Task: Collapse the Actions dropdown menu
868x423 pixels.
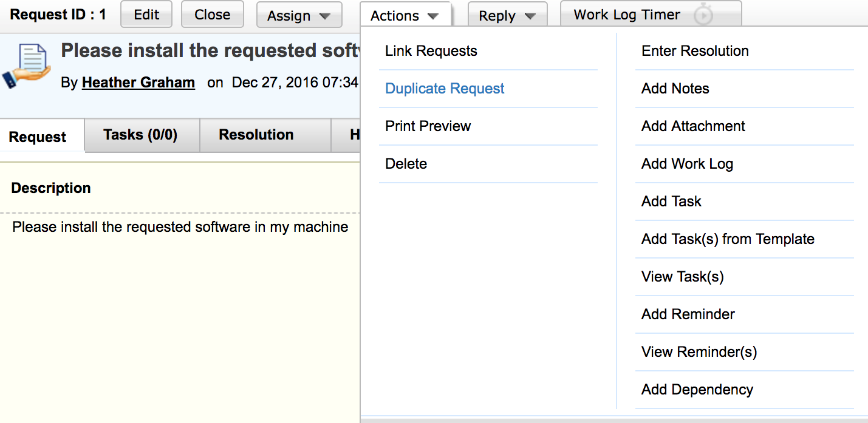Action: (x=405, y=16)
